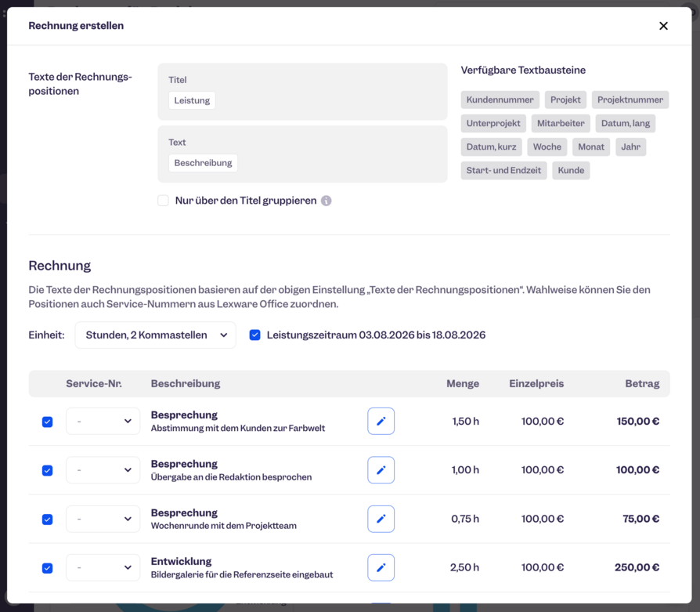Select the Kundennummer text block

[x=500, y=100]
